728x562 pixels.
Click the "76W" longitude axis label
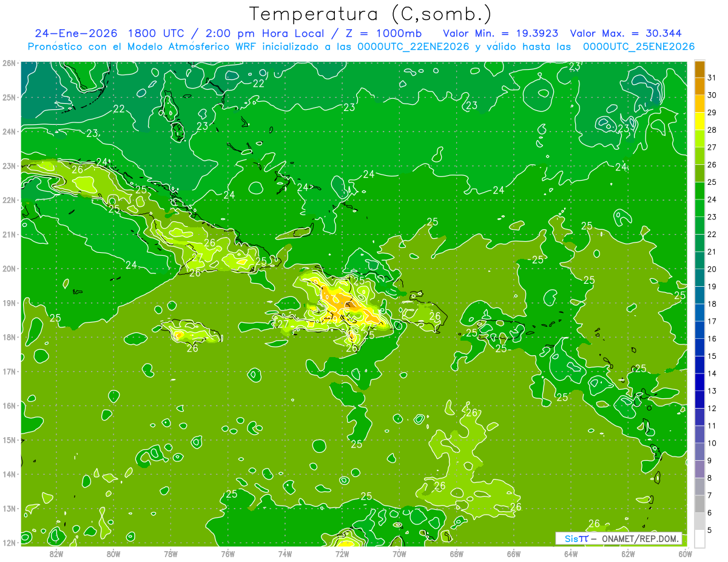pos(227,553)
